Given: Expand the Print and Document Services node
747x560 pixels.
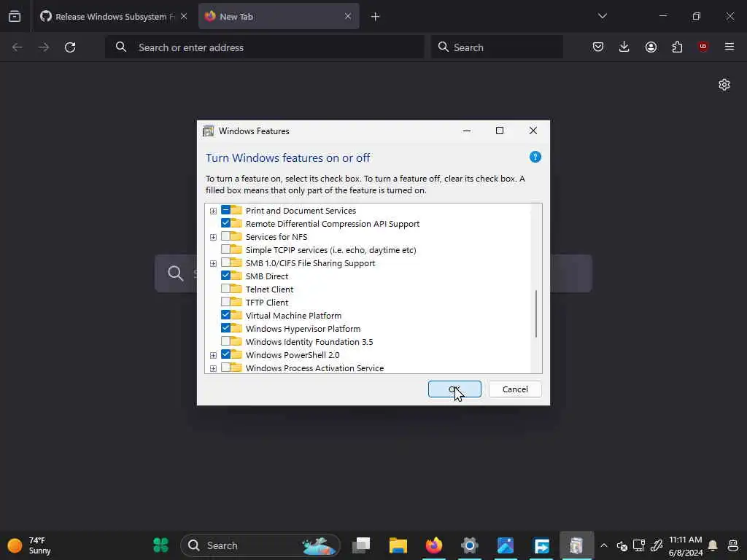Looking at the screenshot, I should [214, 211].
